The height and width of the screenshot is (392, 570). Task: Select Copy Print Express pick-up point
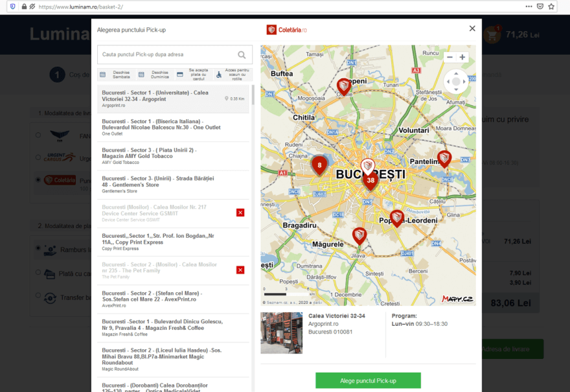point(173,242)
